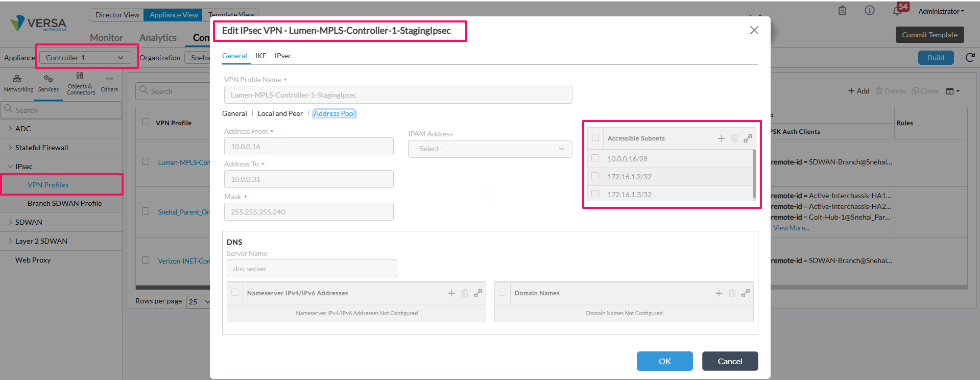The width and height of the screenshot is (980, 380).
Task: Open the Others section icon
Action: [109, 84]
